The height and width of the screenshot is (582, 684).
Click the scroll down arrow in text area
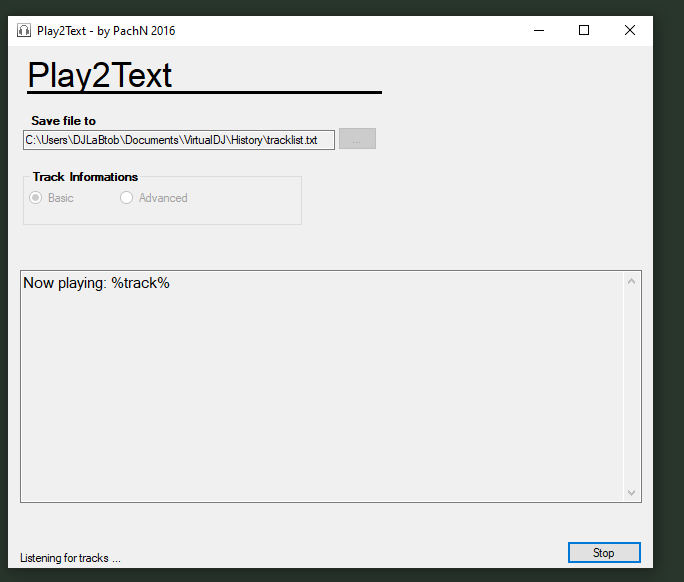[x=631, y=493]
